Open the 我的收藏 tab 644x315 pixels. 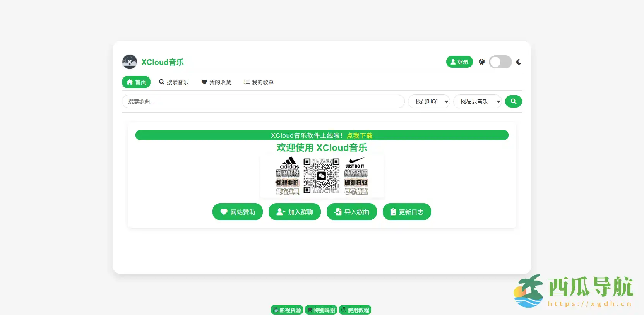216,82
